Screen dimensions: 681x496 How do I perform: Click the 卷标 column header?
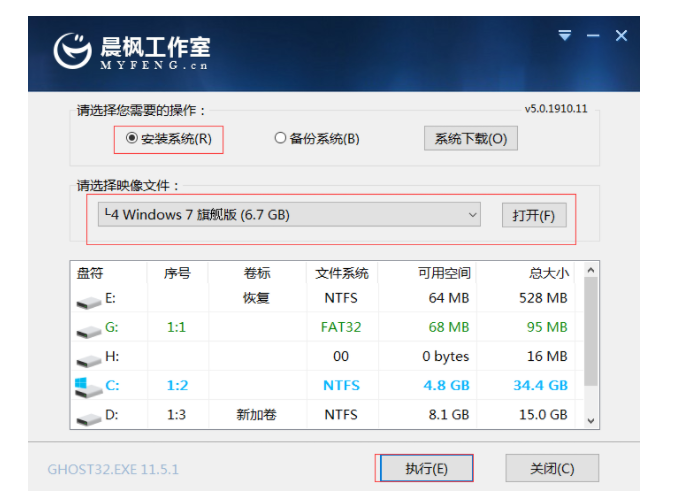(257, 273)
